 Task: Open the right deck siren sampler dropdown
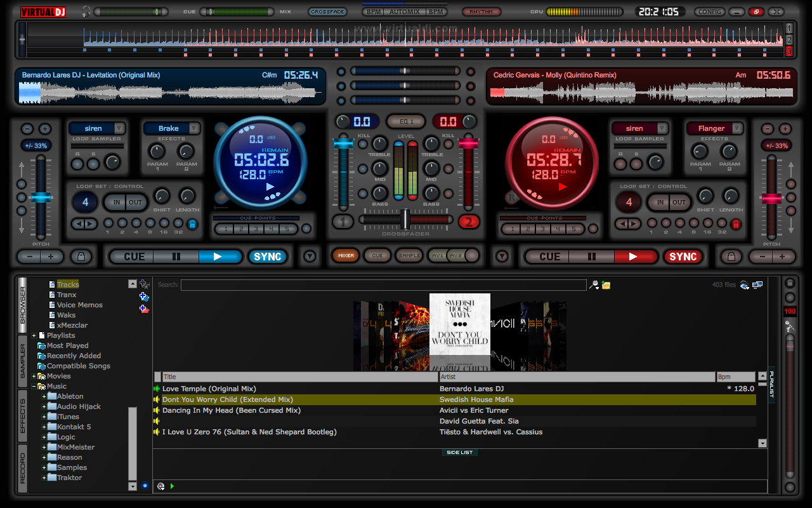(662, 128)
